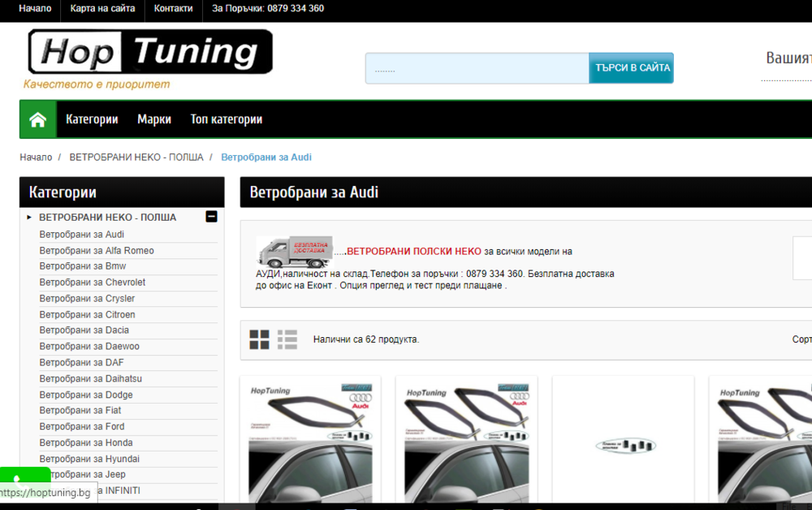Select Ветробрани за DAF
This screenshot has width=812, height=510.
pos(81,362)
